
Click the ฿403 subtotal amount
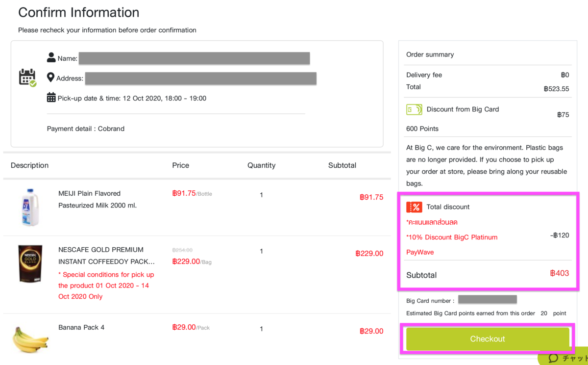tap(560, 273)
